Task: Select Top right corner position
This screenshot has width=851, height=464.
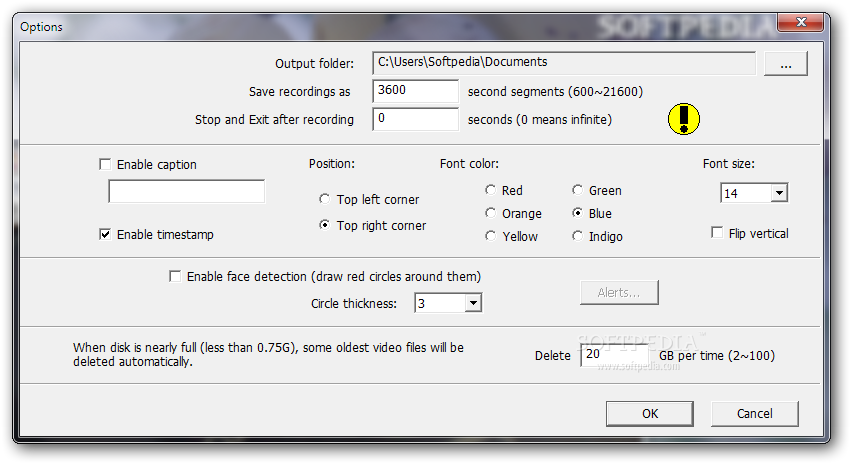Action: click(325, 225)
